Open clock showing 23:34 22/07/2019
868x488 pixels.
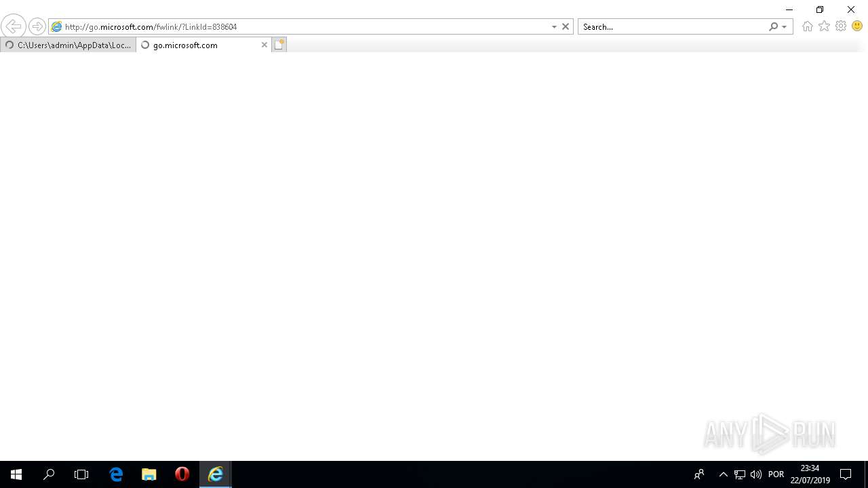point(810,474)
